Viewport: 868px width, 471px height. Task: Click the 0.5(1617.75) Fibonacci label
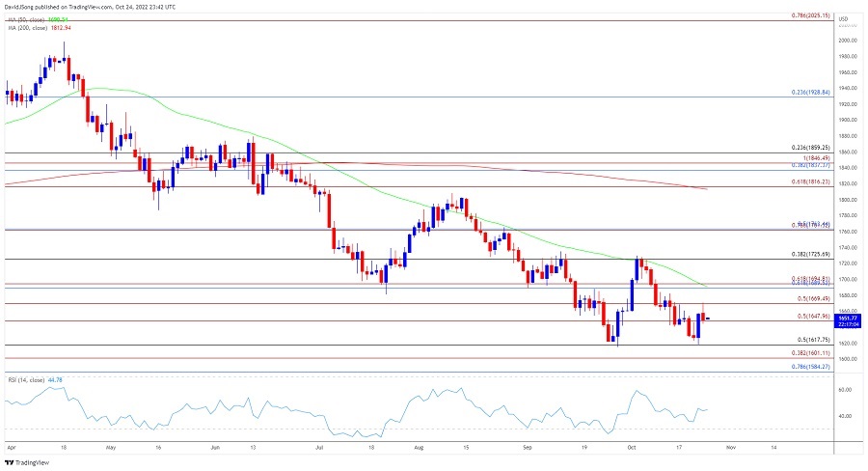(813, 340)
